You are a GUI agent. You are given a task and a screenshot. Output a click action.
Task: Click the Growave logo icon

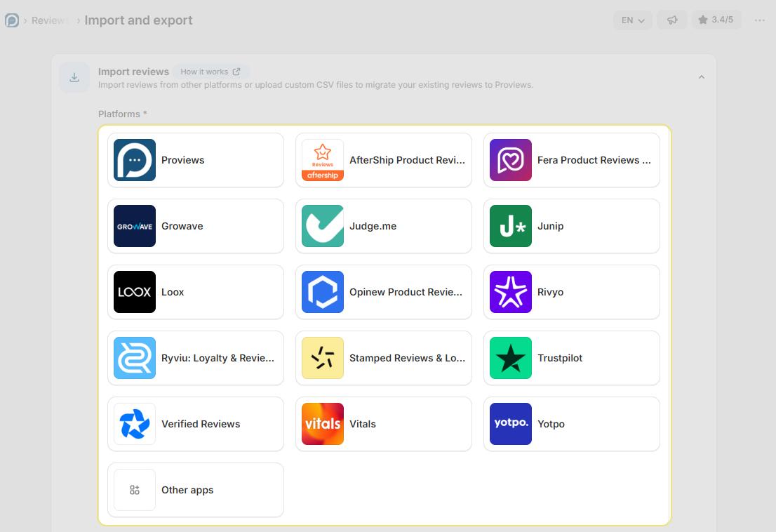tap(135, 226)
